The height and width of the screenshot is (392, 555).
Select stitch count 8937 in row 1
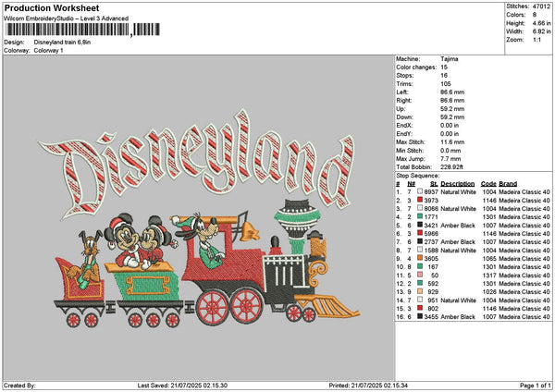pyautogui.click(x=431, y=192)
